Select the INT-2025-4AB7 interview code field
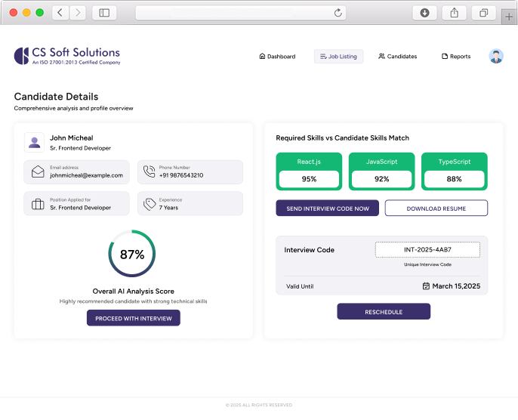The width and height of the screenshot is (518, 420). [427, 250]
